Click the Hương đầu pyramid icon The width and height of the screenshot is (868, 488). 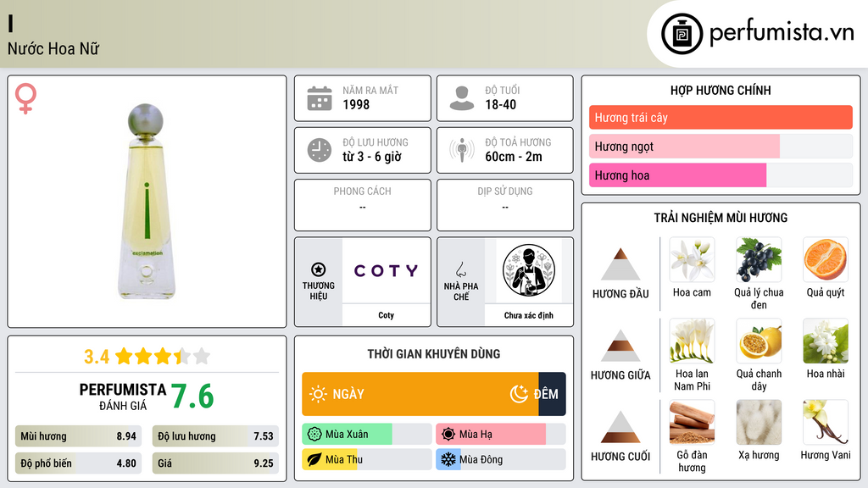pyautogui.click(x=620, y=264)
